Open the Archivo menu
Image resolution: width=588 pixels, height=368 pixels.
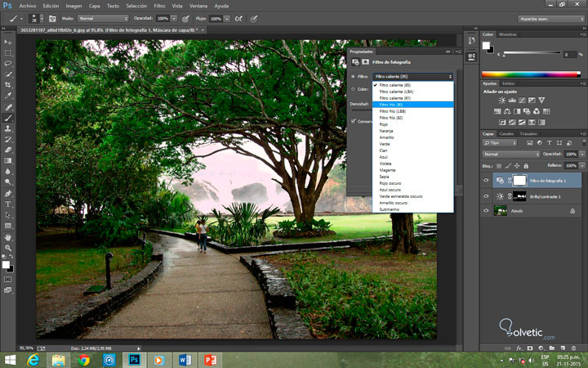tap(28, 6)
